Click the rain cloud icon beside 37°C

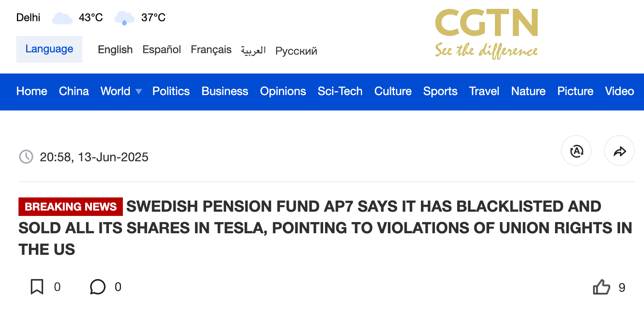124,18
